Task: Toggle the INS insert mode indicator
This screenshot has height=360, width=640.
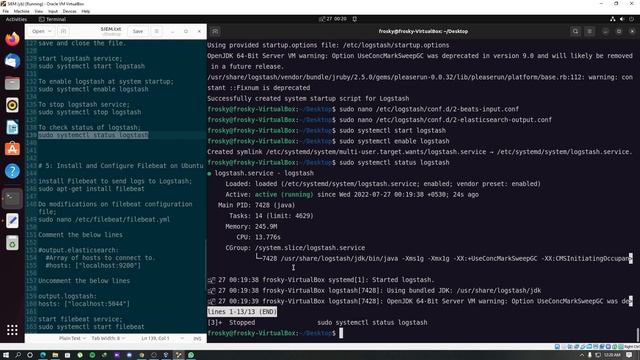Action: (x=198, y=338)
